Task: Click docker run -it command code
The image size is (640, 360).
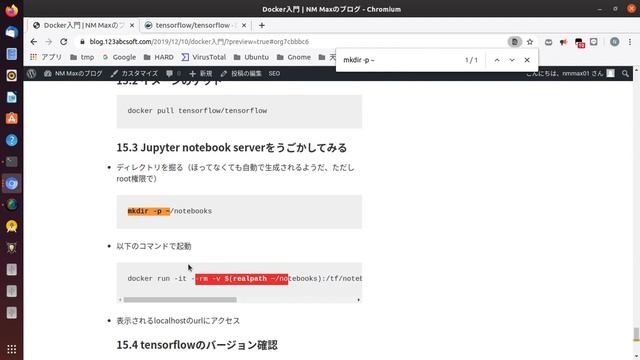Action: tap(244, 278)
